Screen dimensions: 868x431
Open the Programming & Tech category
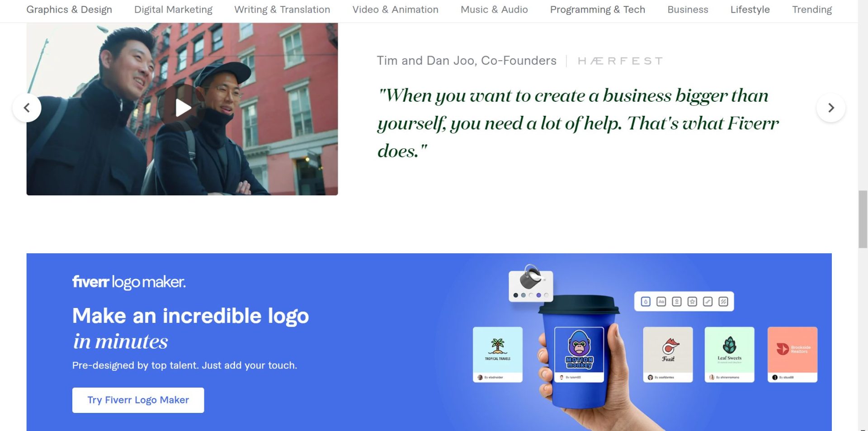(597, 9)
